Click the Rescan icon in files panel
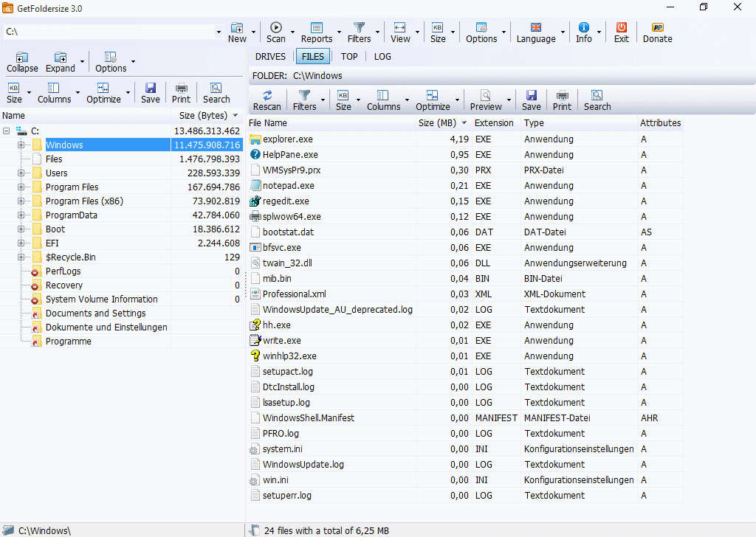The width and height of the screenshot is (756, 537). tap(267, 95)
